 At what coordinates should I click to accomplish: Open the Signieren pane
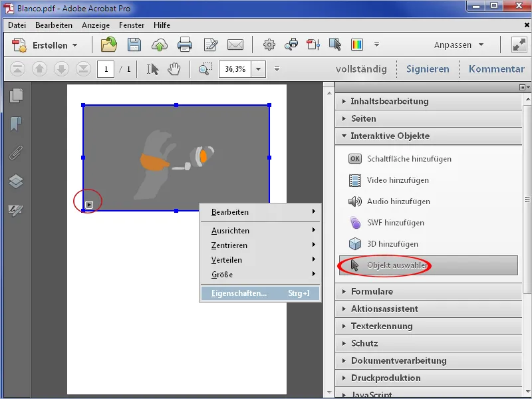[428, 69]
